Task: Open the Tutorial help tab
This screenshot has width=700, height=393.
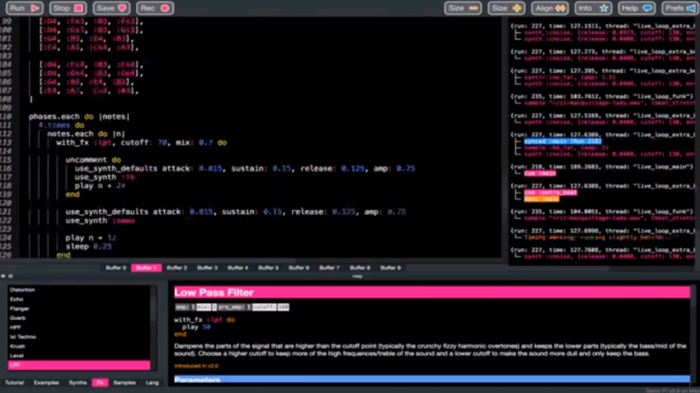Action: click(x=14, y=383)
